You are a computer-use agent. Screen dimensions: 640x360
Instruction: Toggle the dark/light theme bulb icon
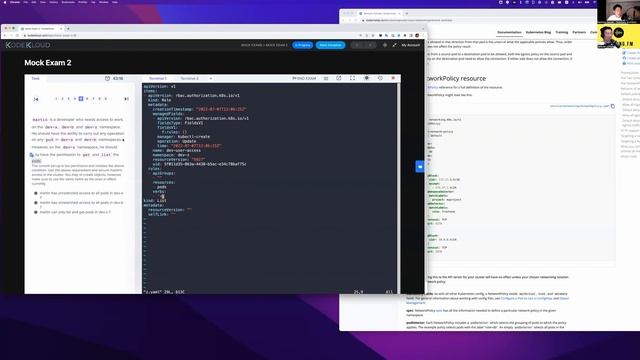(367, 78)
